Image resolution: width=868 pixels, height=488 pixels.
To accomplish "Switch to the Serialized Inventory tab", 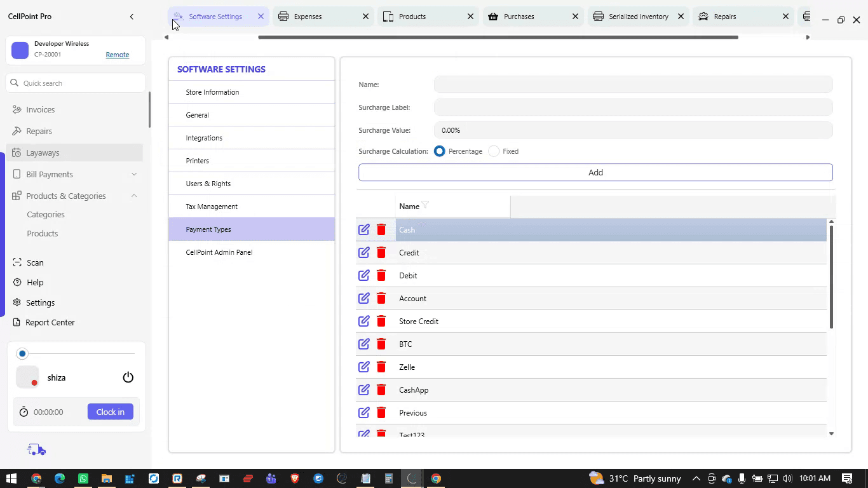I will coord(638,17).
